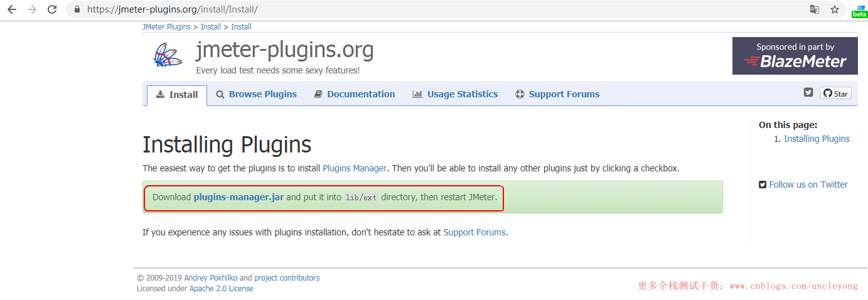The image size is (868, 300).
Task: Click Follow us on Twitter link
Action: [x=808, y=185]
